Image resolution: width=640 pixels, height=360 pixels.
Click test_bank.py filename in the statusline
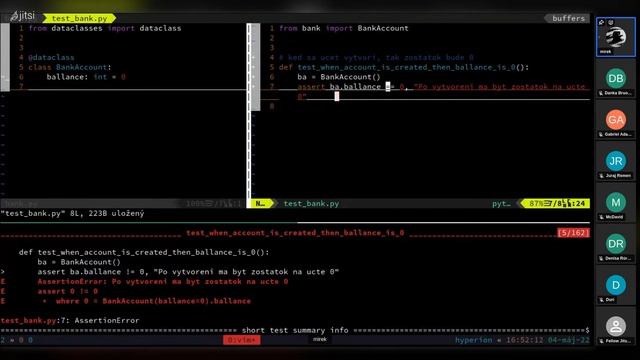(x=311, y=203)
